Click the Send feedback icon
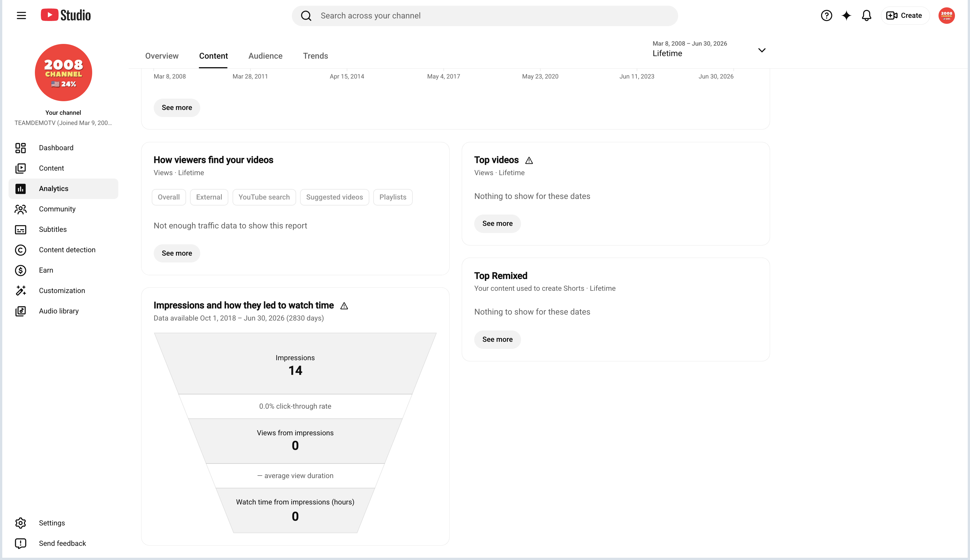Viewport: 970px width, 560px height. (20, 543)
